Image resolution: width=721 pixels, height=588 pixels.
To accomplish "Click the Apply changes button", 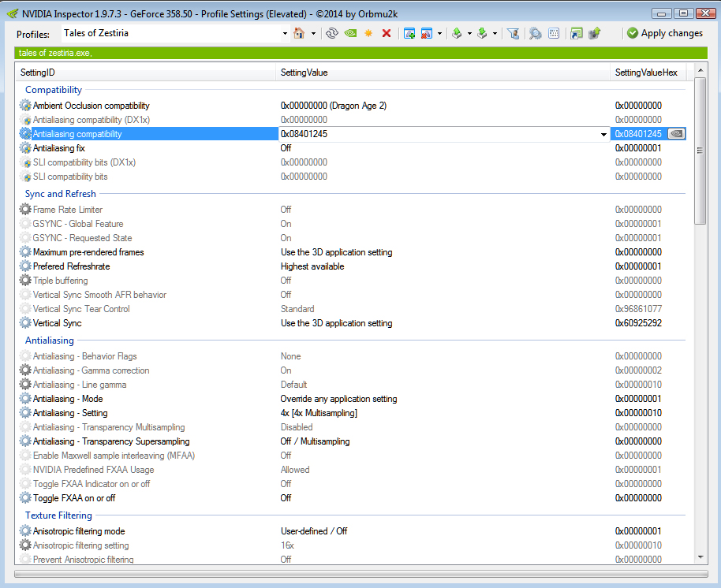I will click(665, 33).
